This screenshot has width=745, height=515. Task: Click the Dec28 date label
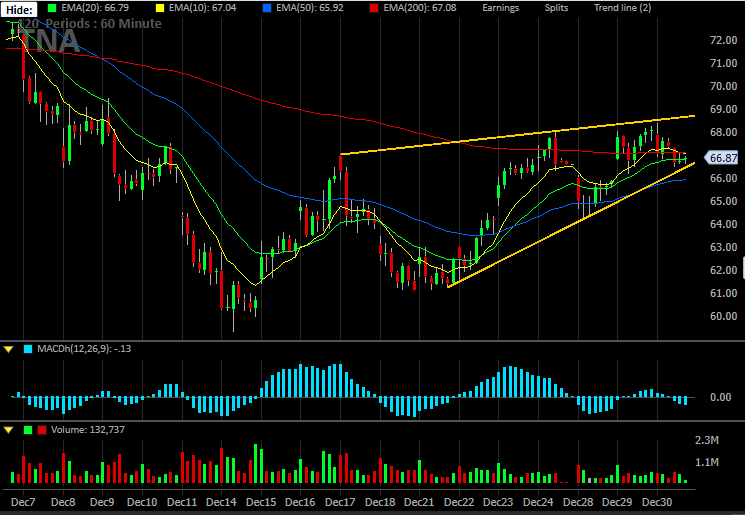click(x=578, y=502)
